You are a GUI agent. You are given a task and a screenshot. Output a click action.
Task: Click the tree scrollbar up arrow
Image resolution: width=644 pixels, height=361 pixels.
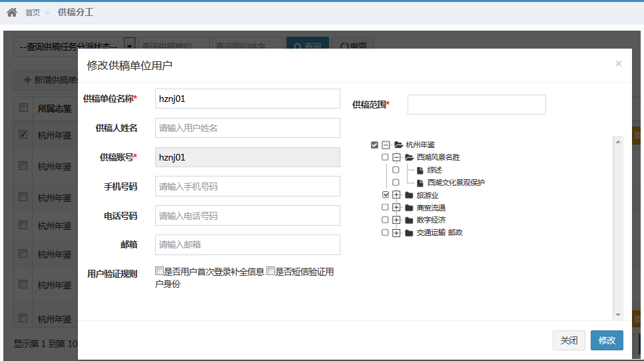click(x=618, y=142)
